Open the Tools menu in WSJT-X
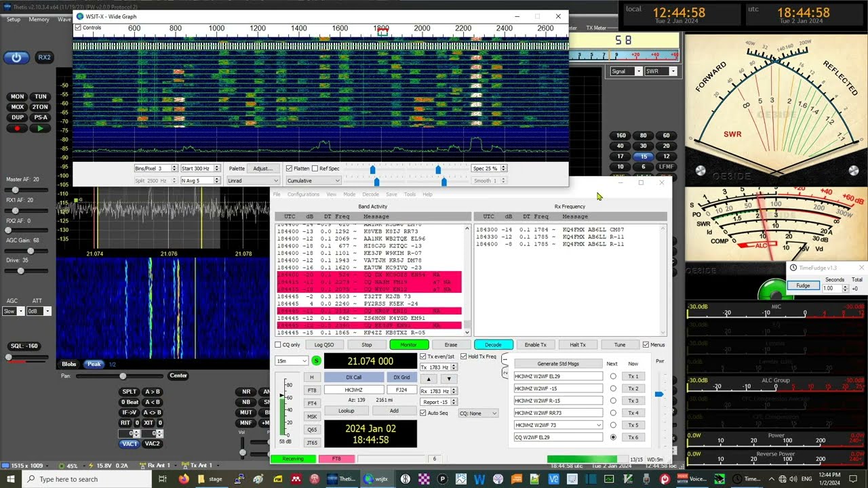The width and height of the screenshot is (868, 488). [x=410, y=195]
